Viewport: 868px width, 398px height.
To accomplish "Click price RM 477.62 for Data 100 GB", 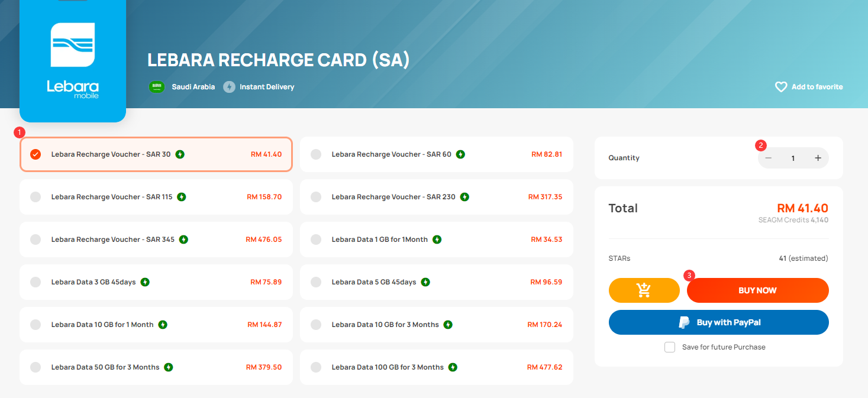I will pos(545,367).
